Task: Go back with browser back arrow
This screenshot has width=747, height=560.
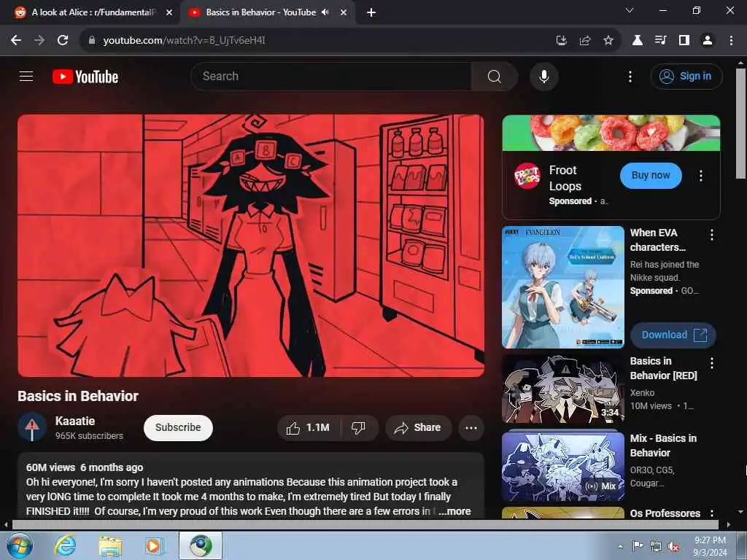Action: (x=16, y=41)
